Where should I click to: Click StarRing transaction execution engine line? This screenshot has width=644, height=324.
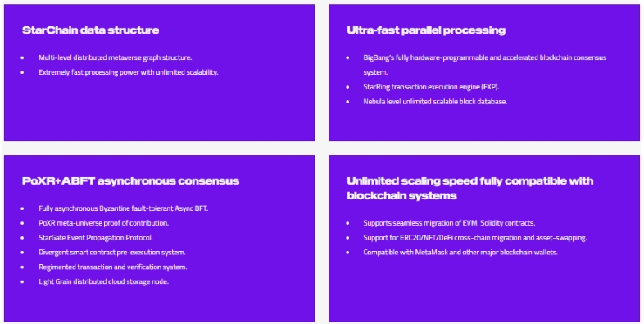(x=431, y=87)
